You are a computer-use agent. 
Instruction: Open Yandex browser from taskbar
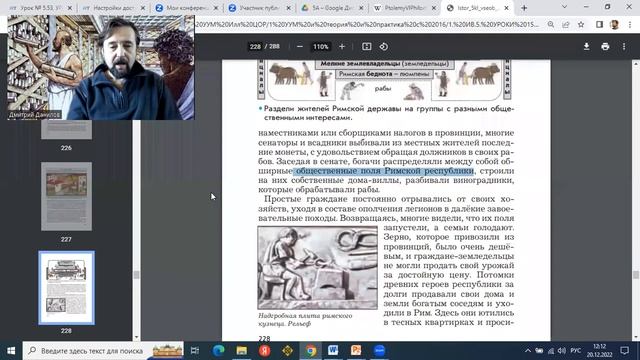pyautogui.click(x=264, y=351)
